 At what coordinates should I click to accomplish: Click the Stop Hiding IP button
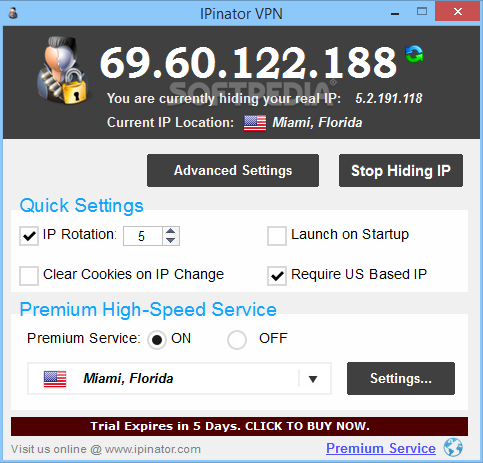pos(401,170)
